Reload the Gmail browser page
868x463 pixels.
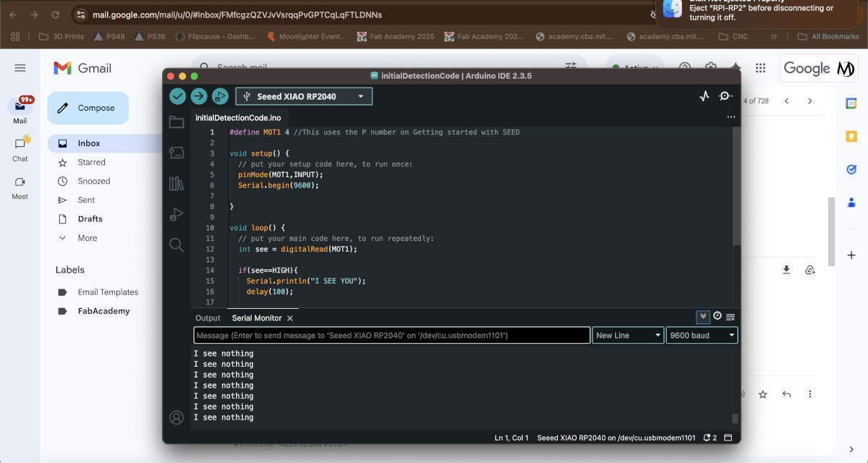tap(56, 14)
